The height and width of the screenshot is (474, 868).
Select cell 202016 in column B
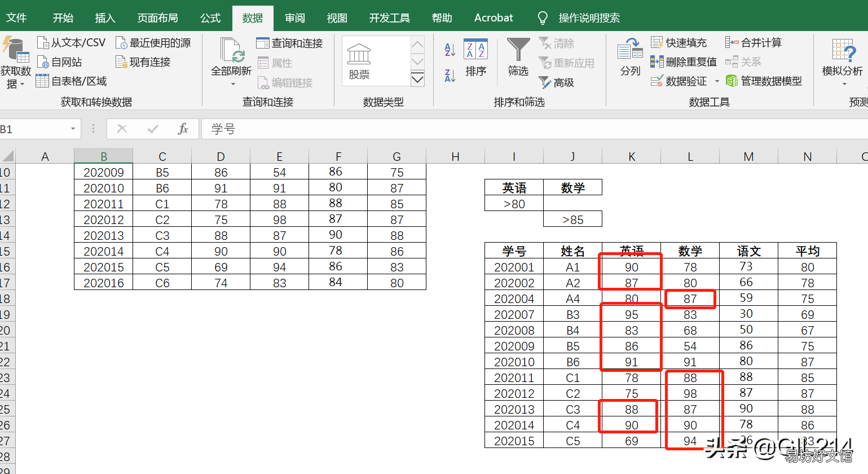[x=104, y=283]
